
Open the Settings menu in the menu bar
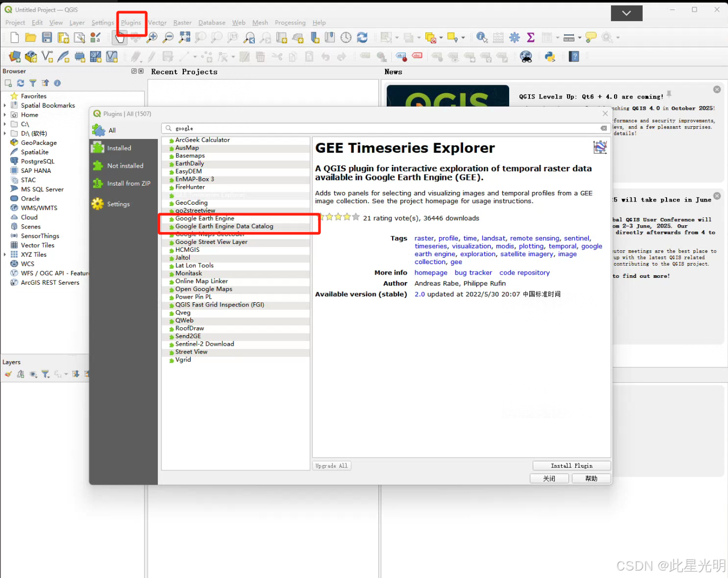[102, 23]
